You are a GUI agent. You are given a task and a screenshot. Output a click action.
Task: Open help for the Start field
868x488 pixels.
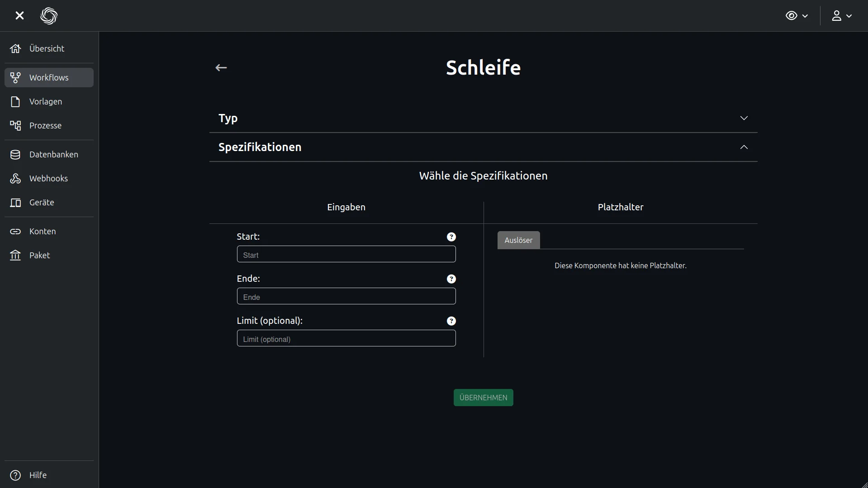(451, 237)
